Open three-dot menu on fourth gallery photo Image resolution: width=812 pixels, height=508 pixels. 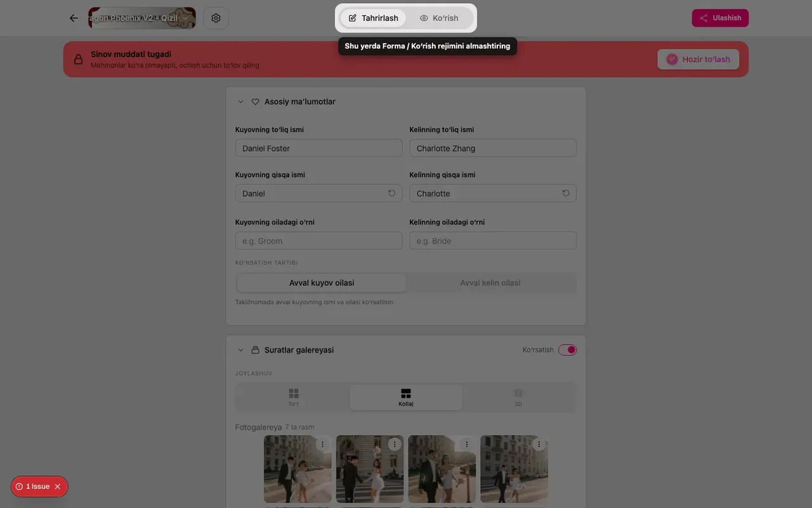point(539,444)
